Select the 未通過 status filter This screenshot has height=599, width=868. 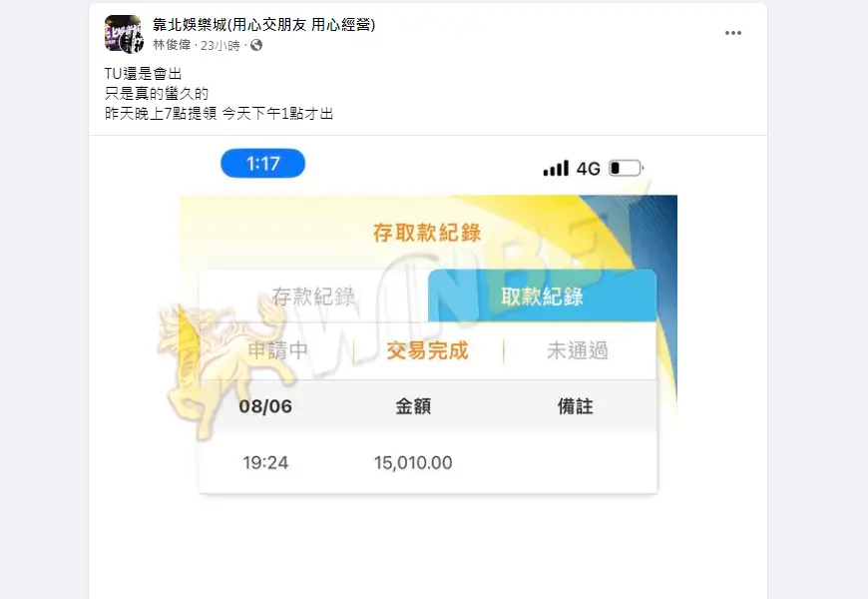(578, 350)
